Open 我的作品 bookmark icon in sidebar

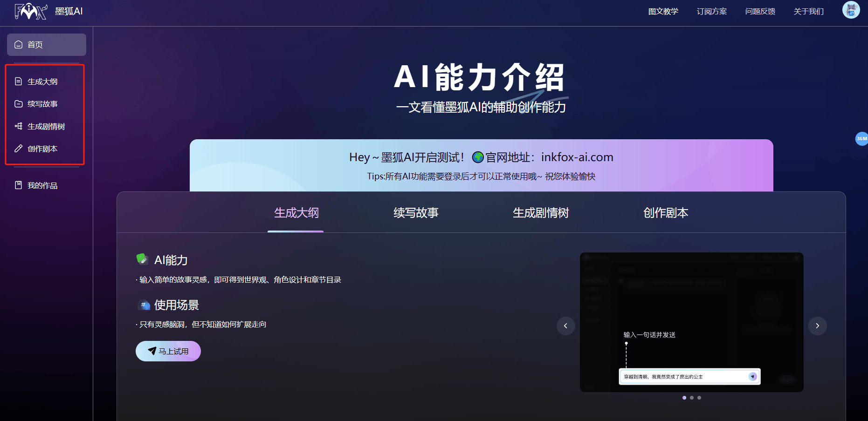coord(19,185)
